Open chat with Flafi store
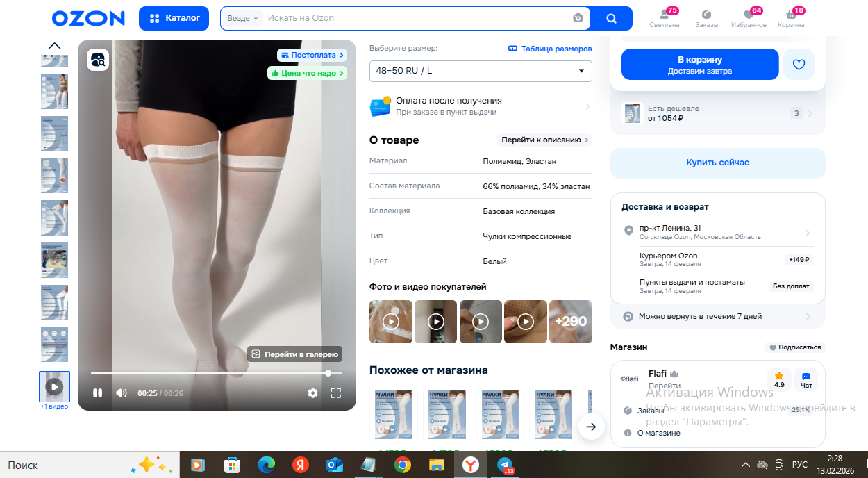Image resolution: width=868 pixels, height=478 pixels. pos(806,379)
